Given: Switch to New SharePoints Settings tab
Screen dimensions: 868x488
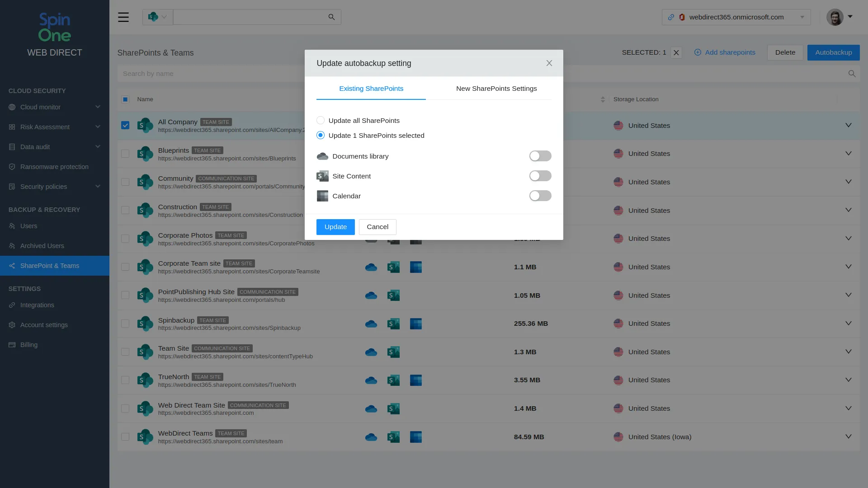Looking at the screenshot, I should pyautogui.click(x=496, y=89).
